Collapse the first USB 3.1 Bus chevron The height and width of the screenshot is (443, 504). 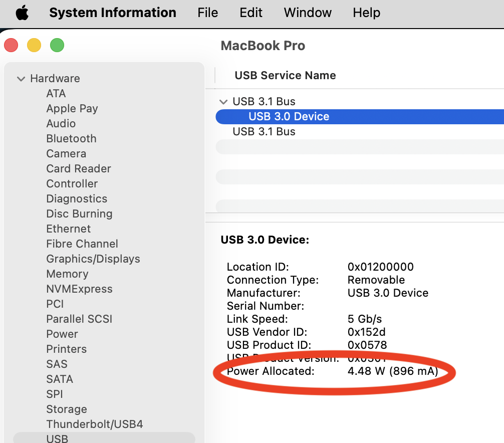(223, 102)
